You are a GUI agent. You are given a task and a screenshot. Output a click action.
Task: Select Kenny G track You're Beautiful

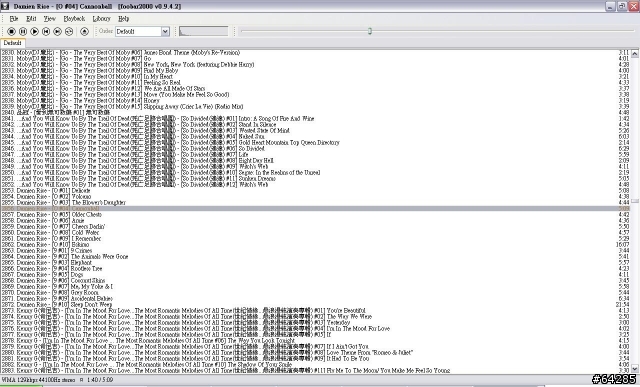pos(315,311)
